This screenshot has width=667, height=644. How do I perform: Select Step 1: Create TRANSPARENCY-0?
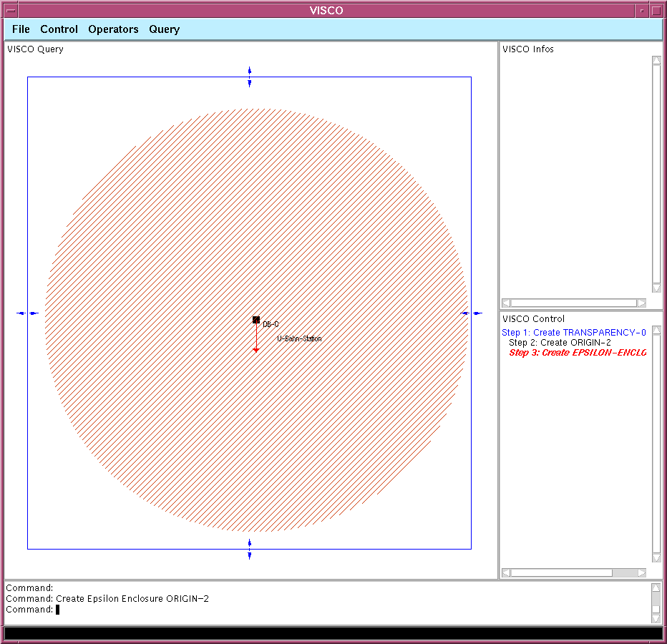[574, 333]
